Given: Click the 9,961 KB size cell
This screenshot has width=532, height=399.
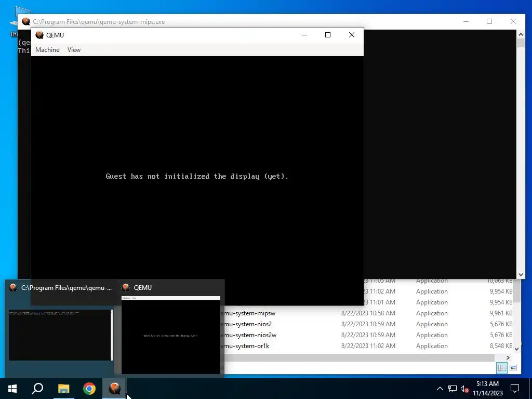Looking at the screenshot, I should (x=501, y=313).
